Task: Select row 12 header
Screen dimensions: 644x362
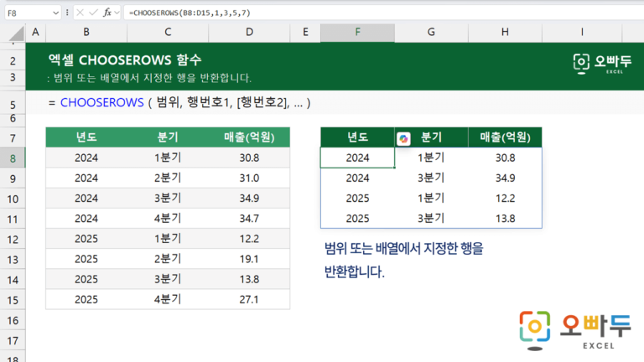Action: [13, 240]
